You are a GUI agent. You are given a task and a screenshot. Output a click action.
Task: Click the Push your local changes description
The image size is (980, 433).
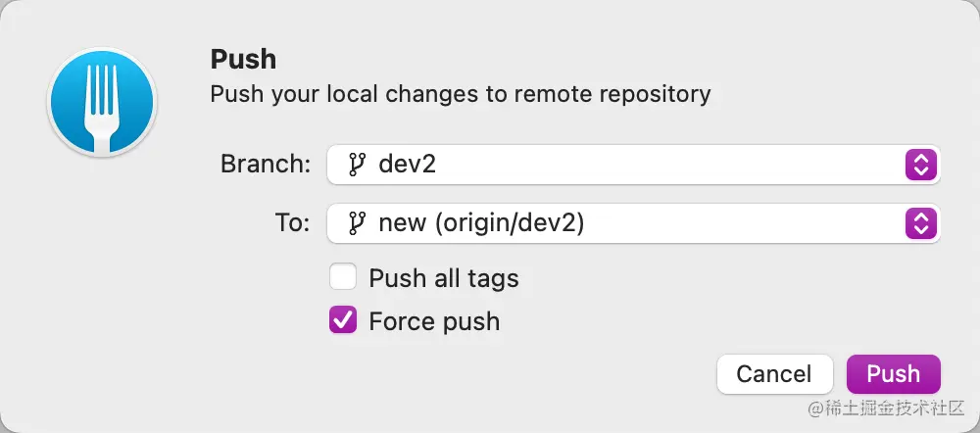461,95
